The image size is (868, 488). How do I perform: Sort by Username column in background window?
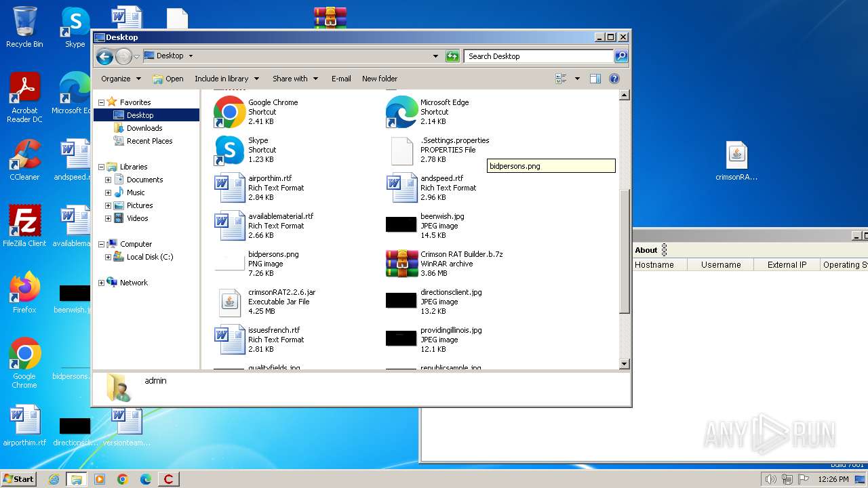pyautogui.click(x=721, y=264)
